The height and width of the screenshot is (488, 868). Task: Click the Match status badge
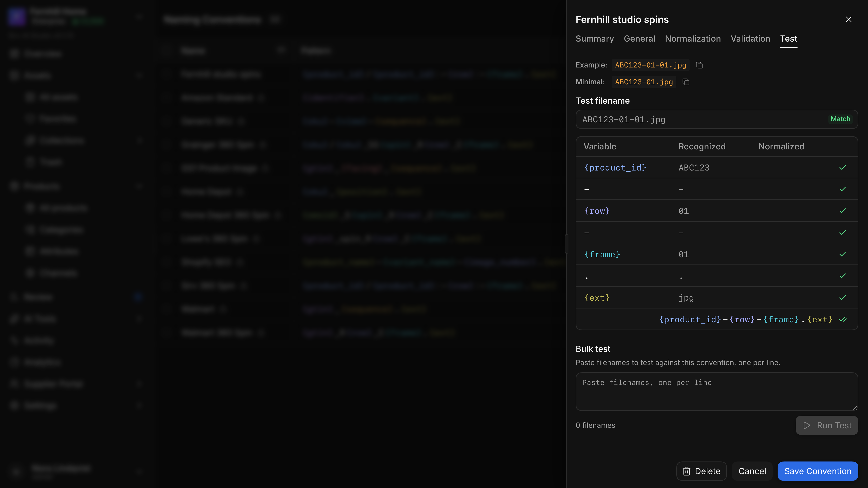tap(840, 119)
